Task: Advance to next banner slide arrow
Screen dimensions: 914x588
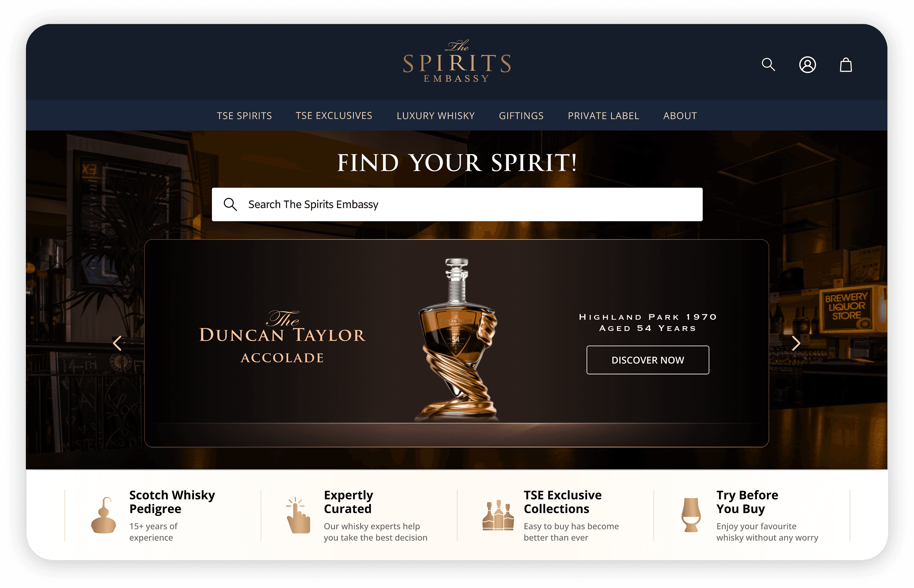Action: [x=796, y=343]
